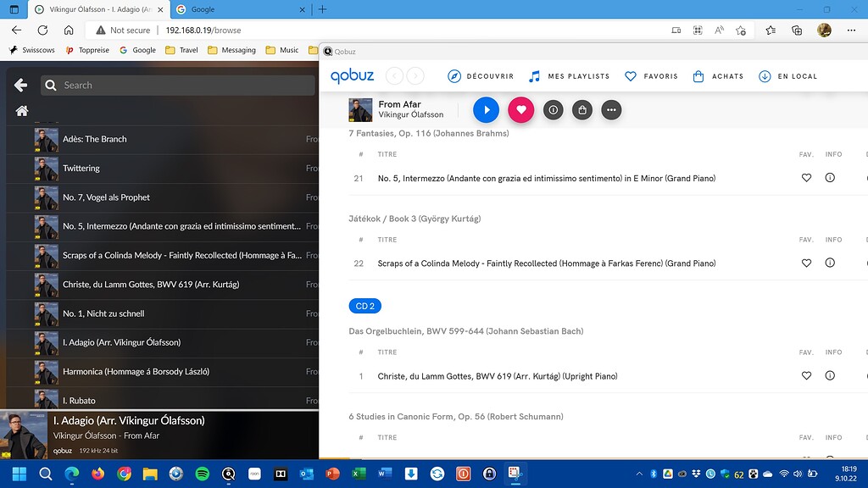Toggle the heart on Scraps of a Colinda Melody
Screen dimensions: 868x488
pyautogui.click(x=806, y=263)
